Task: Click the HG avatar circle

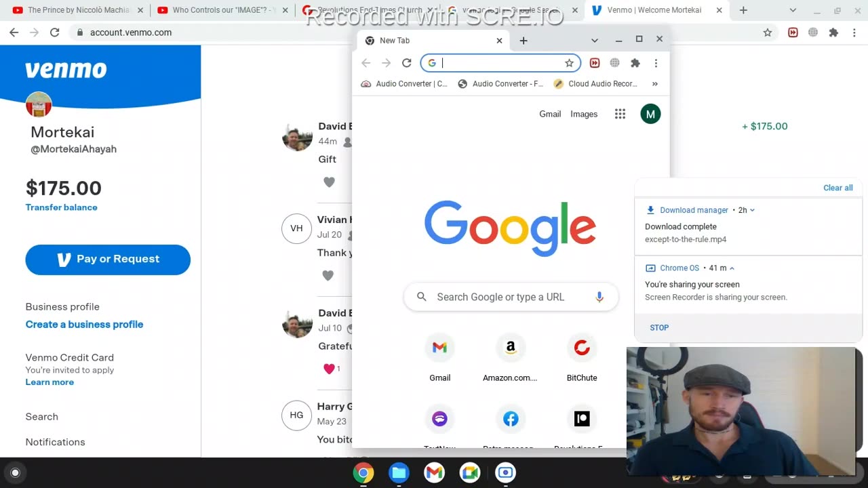Action: pyautogui.click(x=296, y=415)
